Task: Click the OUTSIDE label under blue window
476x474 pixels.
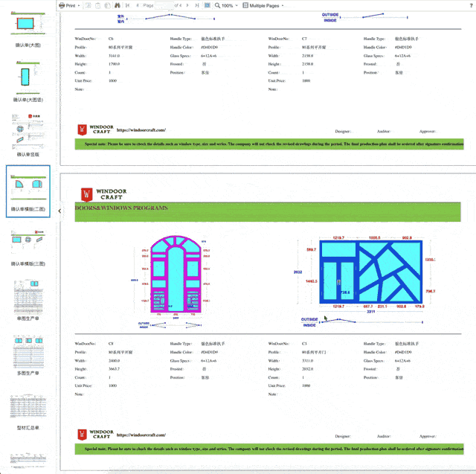Action: 309,319
